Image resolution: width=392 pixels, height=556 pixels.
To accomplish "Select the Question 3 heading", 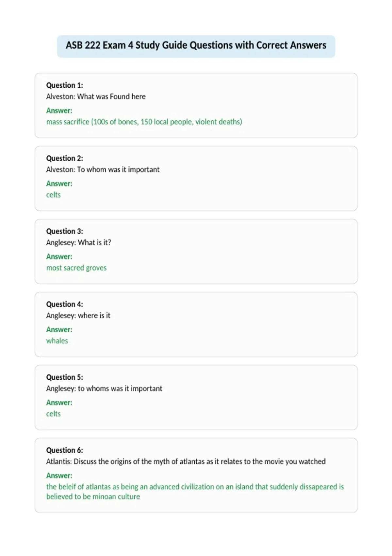I will 65,231.
